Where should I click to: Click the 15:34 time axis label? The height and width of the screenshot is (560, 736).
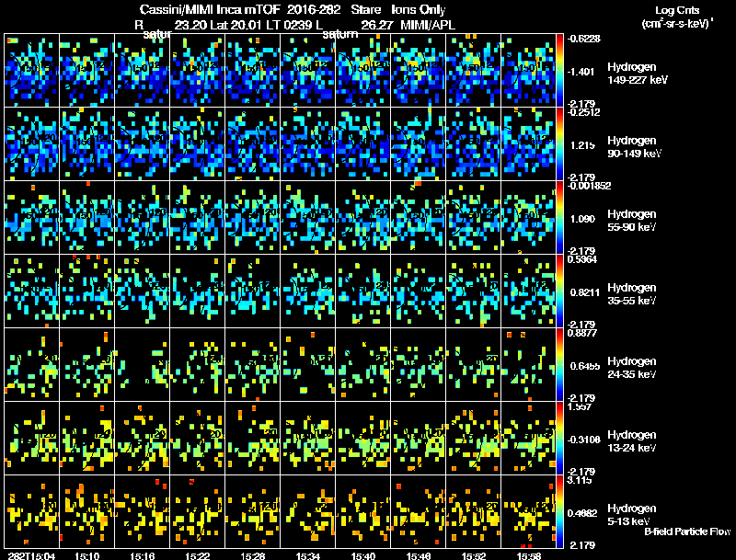308,555
